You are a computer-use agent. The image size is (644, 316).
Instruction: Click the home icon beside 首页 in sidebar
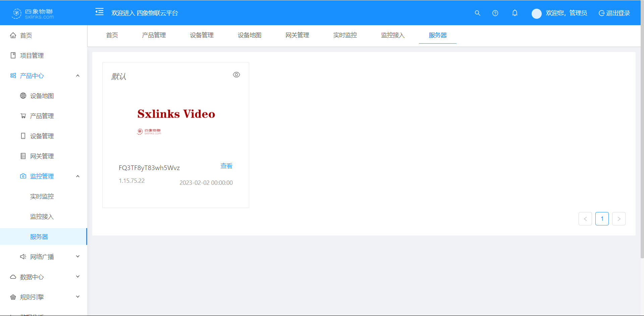(x=13, y=35)
